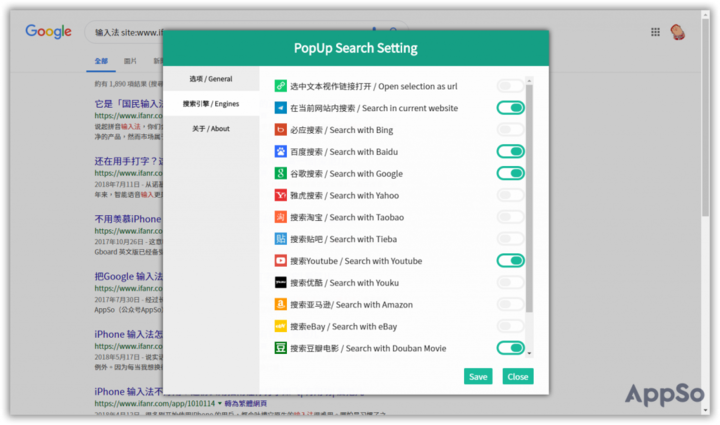
Task: Click the green Google search icon
Action: pos(281,173)
